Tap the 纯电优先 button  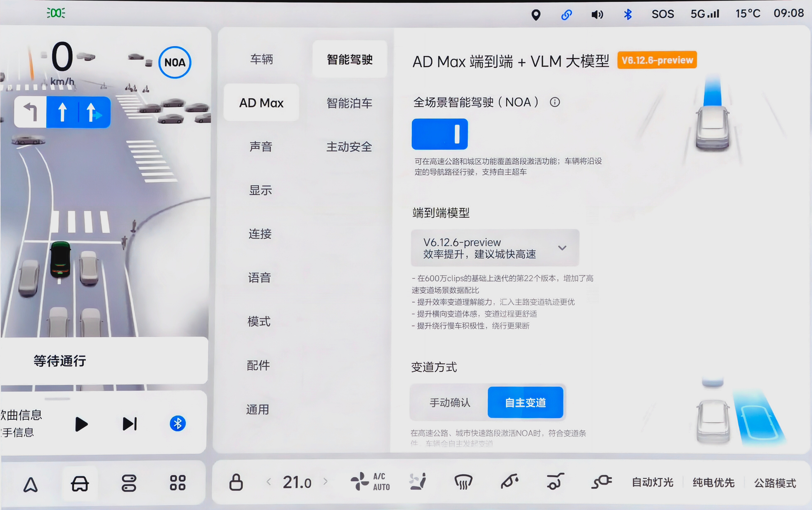[x=714, y=483]
